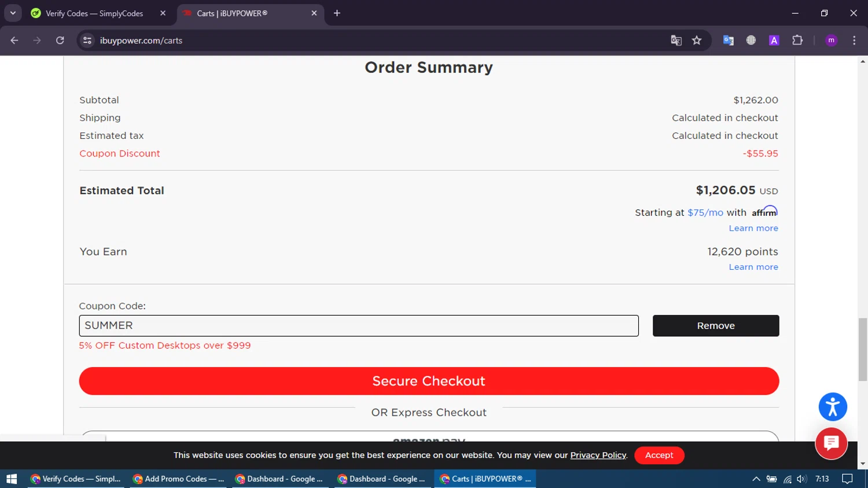The width and height of the screenshot is (868, 488).
Task: Open the battery status icon
Action: pyautogui.click(x=771, y=479)
